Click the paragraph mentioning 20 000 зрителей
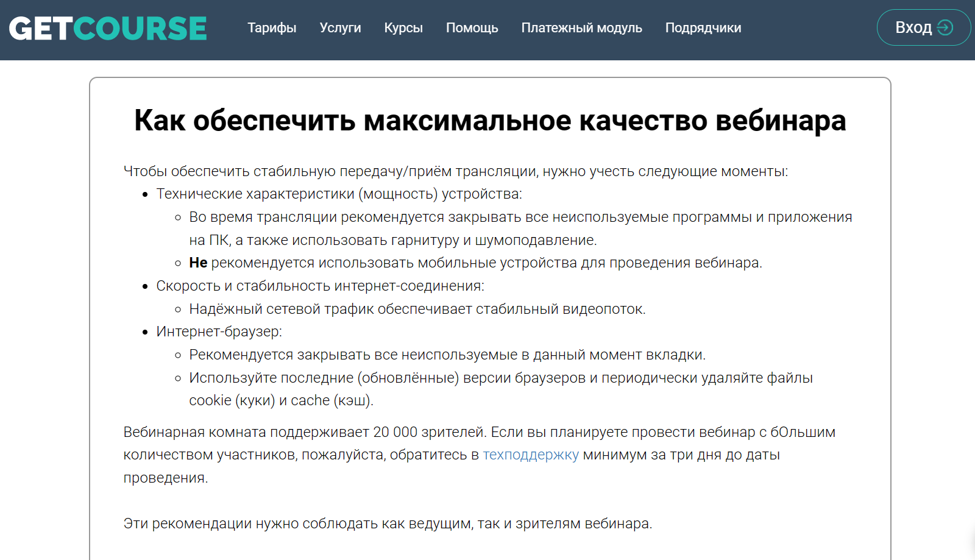Viewport: 975px width, 560px height. point(479,455)
